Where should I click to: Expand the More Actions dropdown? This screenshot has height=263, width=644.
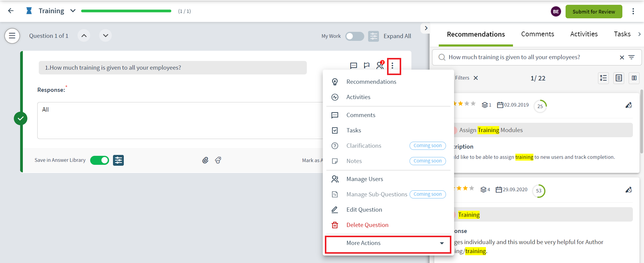click(388, 243)
